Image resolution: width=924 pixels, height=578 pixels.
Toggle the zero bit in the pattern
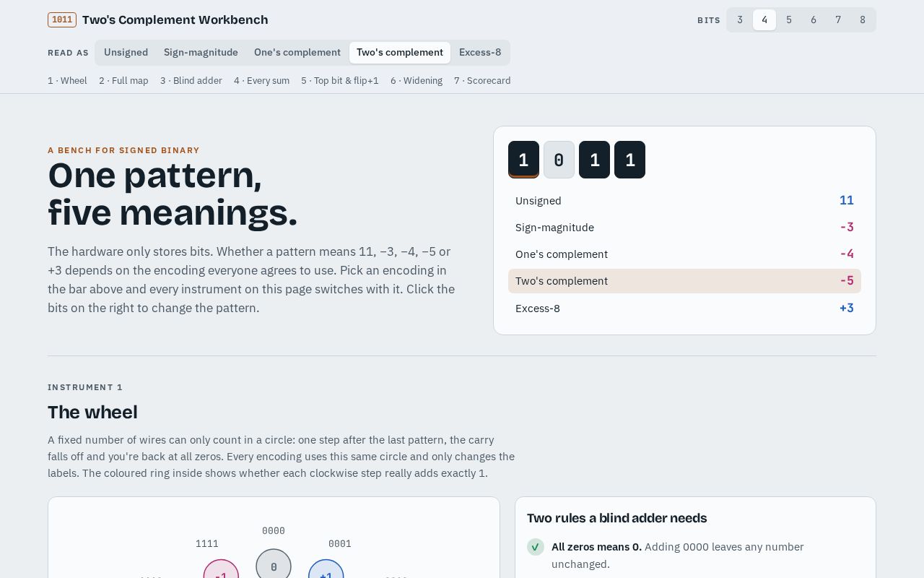pyautogui.click(x=559, y=160)
